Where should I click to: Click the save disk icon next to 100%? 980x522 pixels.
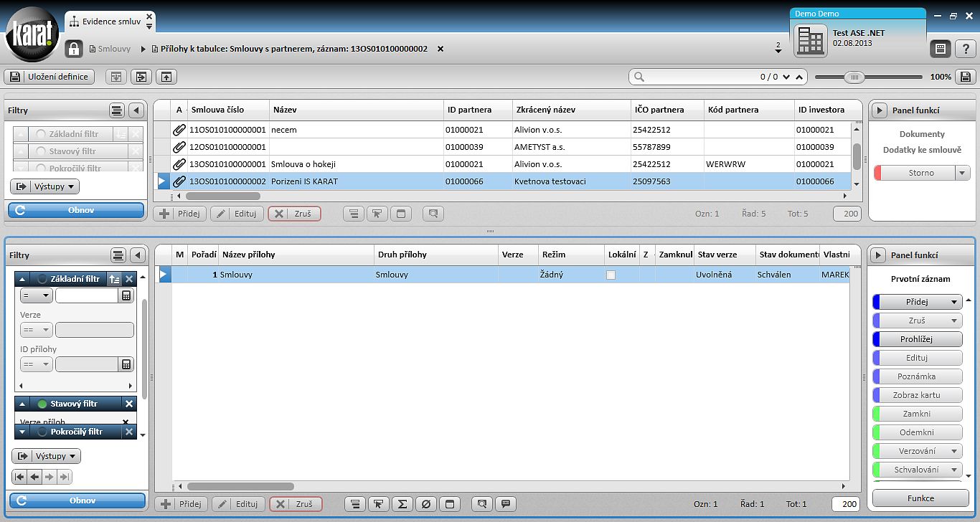point(965,77)
